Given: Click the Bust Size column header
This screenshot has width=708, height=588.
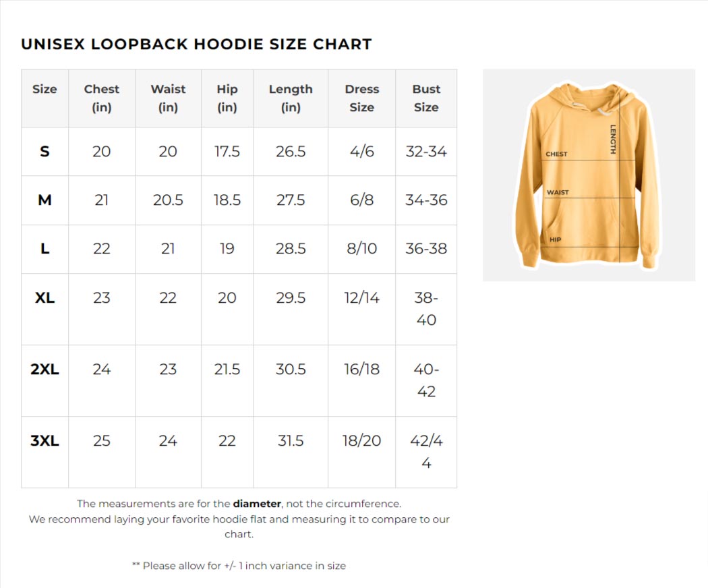Looking at the screenshot, I should coord(426,98).
